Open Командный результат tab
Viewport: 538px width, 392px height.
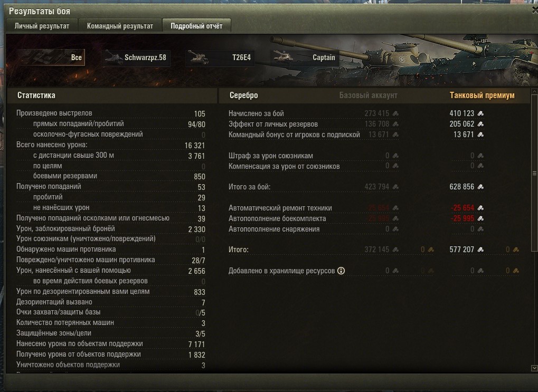120,26
